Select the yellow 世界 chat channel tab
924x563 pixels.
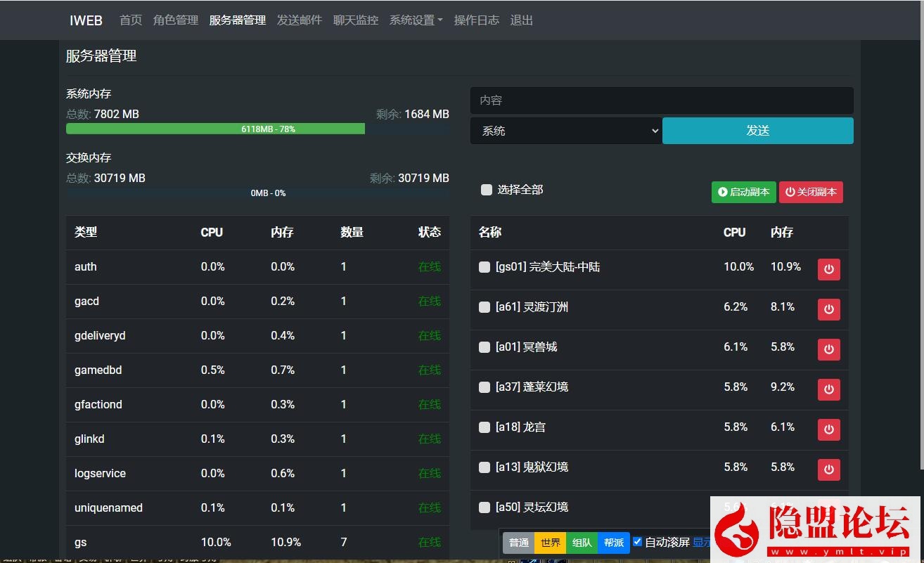550,543
